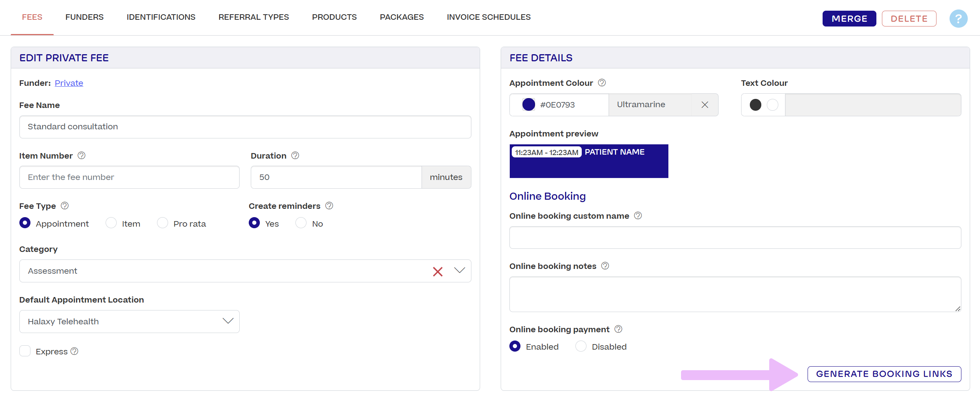Click the Create reminders help icon

click(x=329, y=206)
